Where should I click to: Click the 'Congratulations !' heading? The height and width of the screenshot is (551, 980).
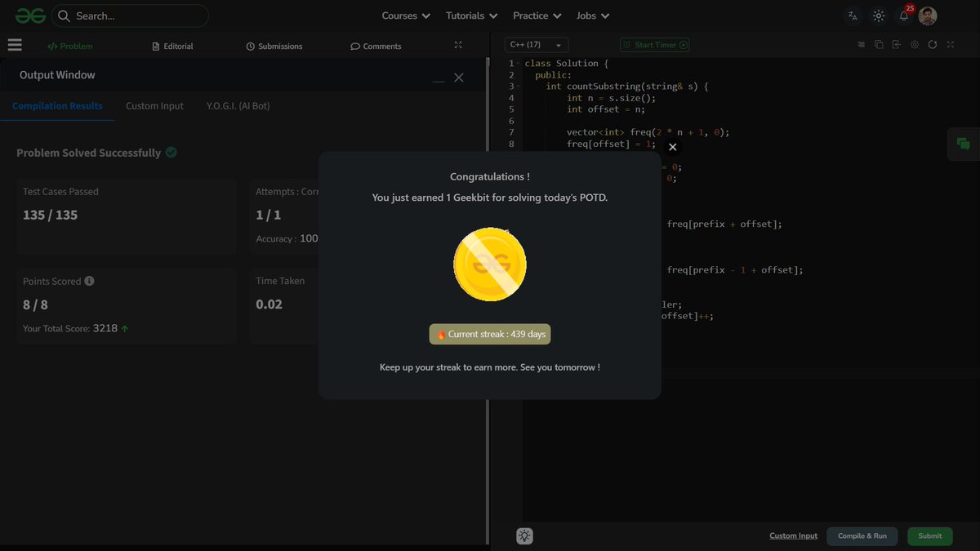pos(490,176)
